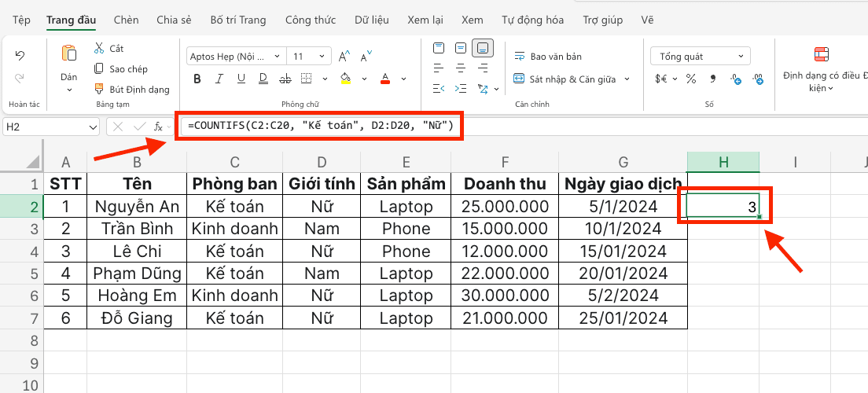Image resolution: width=868 pixels, height=393 pixels.
Task: Click the Doanh thu header cell
Action: [x=505, y=184]
